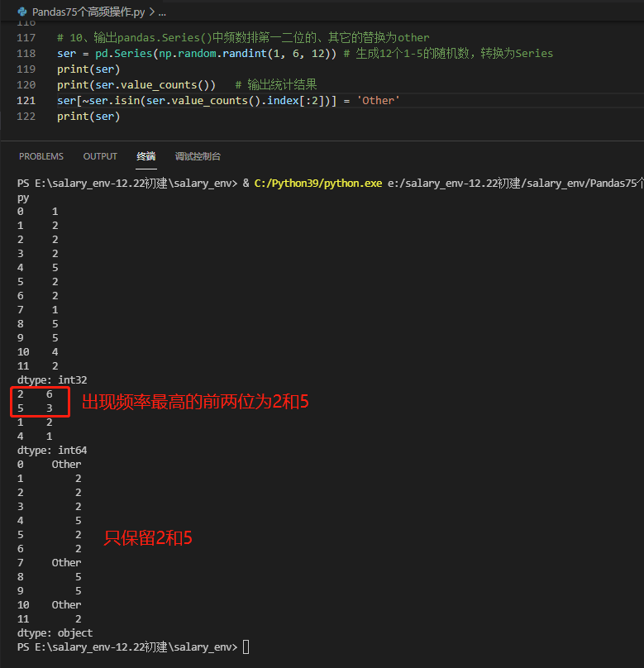Click the pd.Series code on line 118

tap(123, 54)
